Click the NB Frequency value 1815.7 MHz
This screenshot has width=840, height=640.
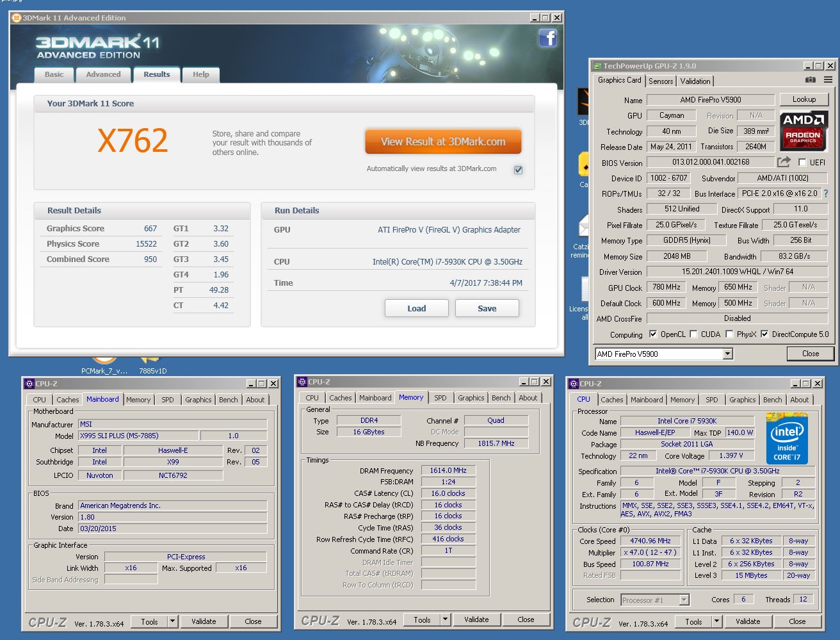tap(496, 443)
